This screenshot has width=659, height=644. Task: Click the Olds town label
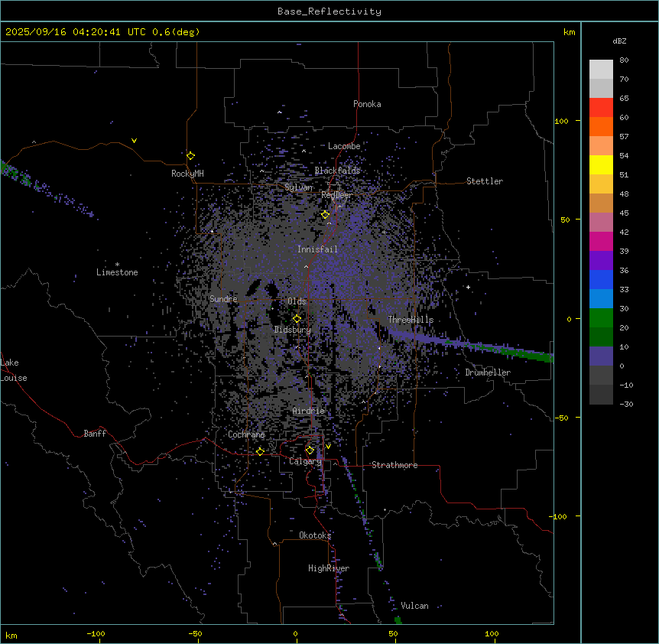click(x=297, y=301)
